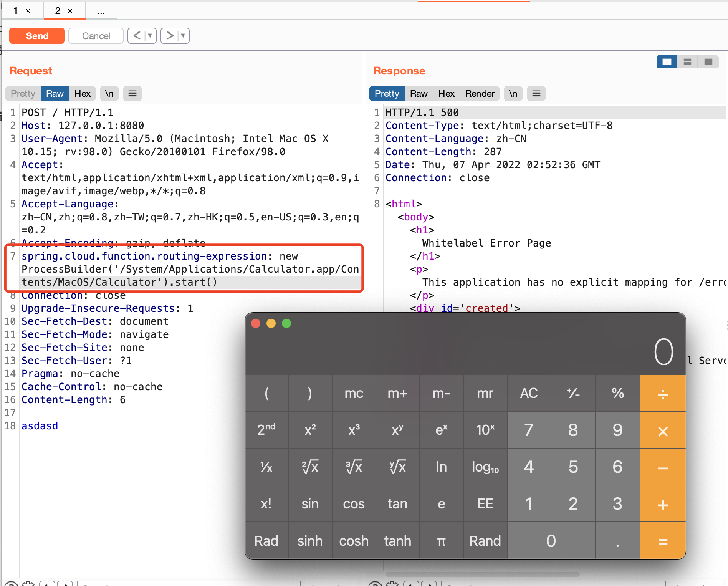The height and width of the screenshot is (586, 728).
Task: Click the x squared key in Calculator
Action: coord(310,430)
